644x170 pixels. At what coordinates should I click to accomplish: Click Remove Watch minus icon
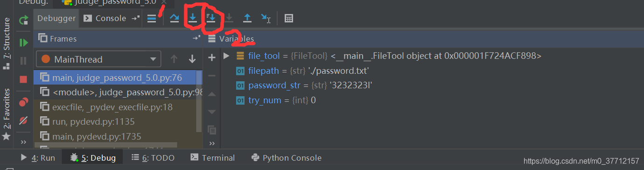(x=211, y=76)
